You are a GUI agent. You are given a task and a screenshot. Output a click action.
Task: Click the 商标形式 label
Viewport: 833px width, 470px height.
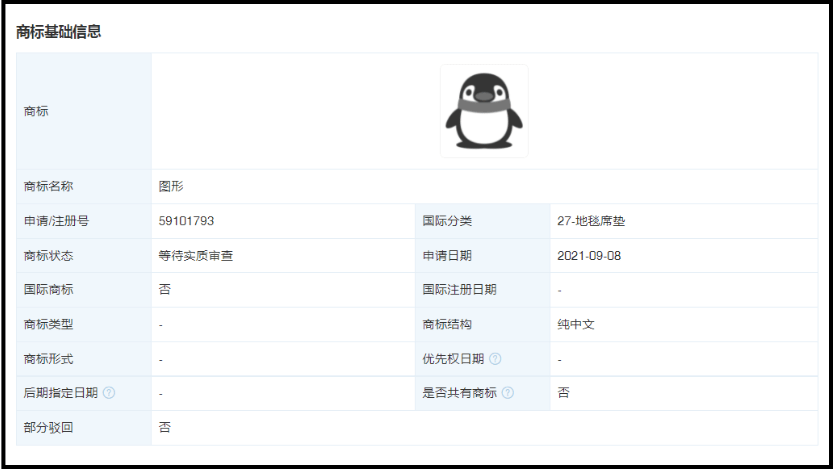(x=49, y=359)
